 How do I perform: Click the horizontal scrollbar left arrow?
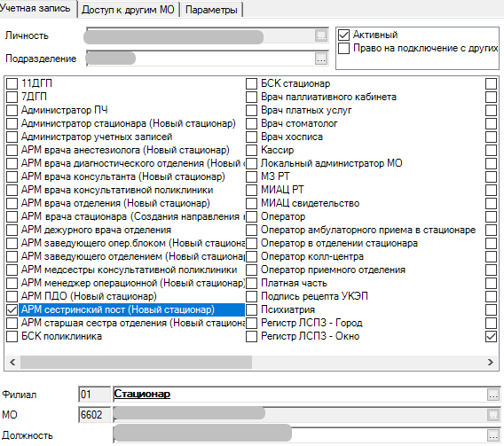(x=12, y=362)
